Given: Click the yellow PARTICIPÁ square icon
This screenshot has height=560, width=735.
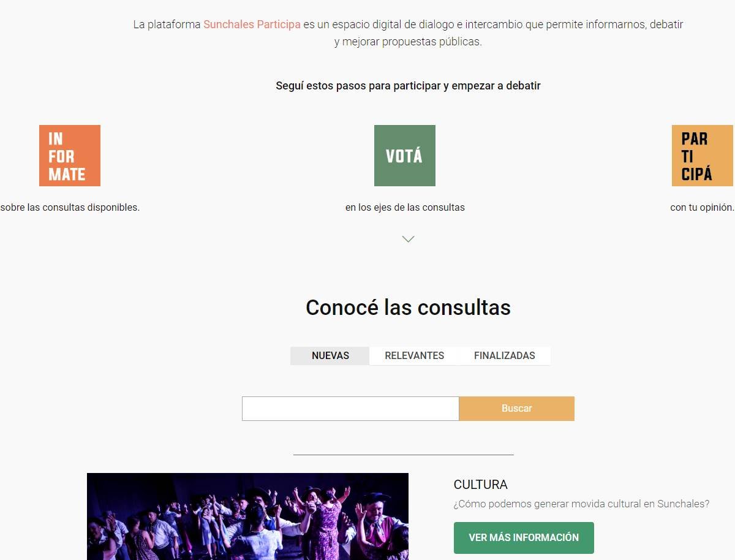Looking at the screenshot, I should [x=702, y=156].
